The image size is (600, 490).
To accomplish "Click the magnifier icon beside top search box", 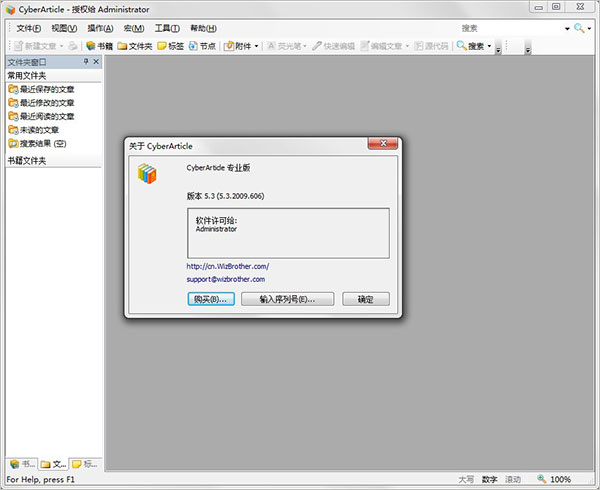I will coord(579,28).
